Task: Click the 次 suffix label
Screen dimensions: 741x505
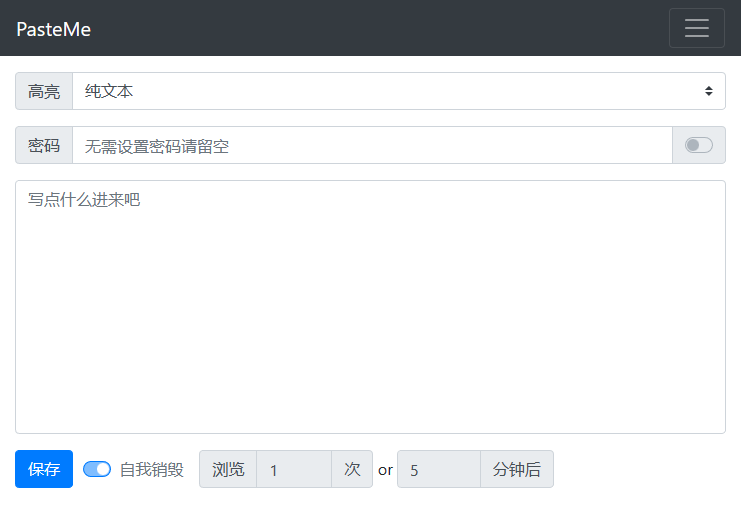Action: pos(352,469)
